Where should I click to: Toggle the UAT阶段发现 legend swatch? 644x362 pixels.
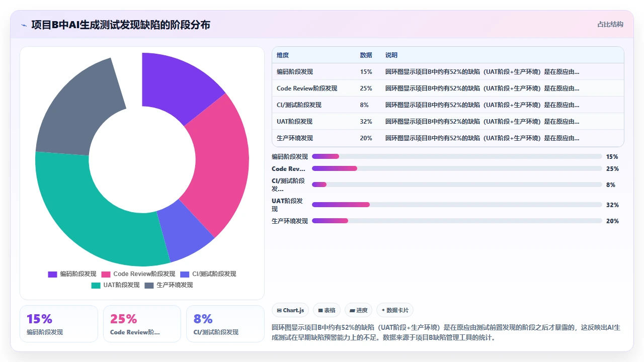click(x=96, y=285)
